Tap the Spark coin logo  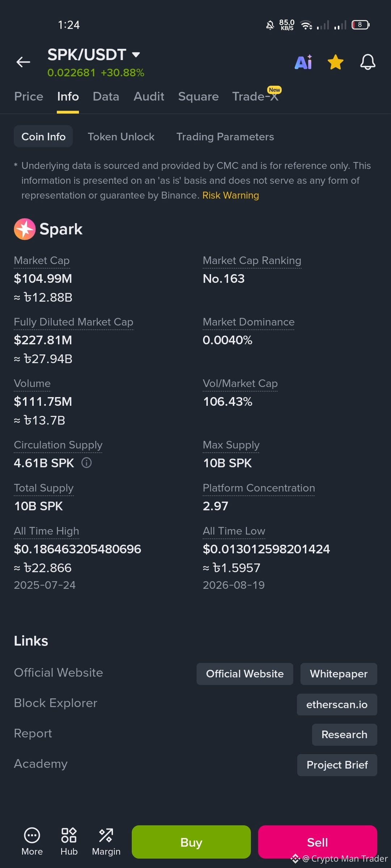(25, 229)
